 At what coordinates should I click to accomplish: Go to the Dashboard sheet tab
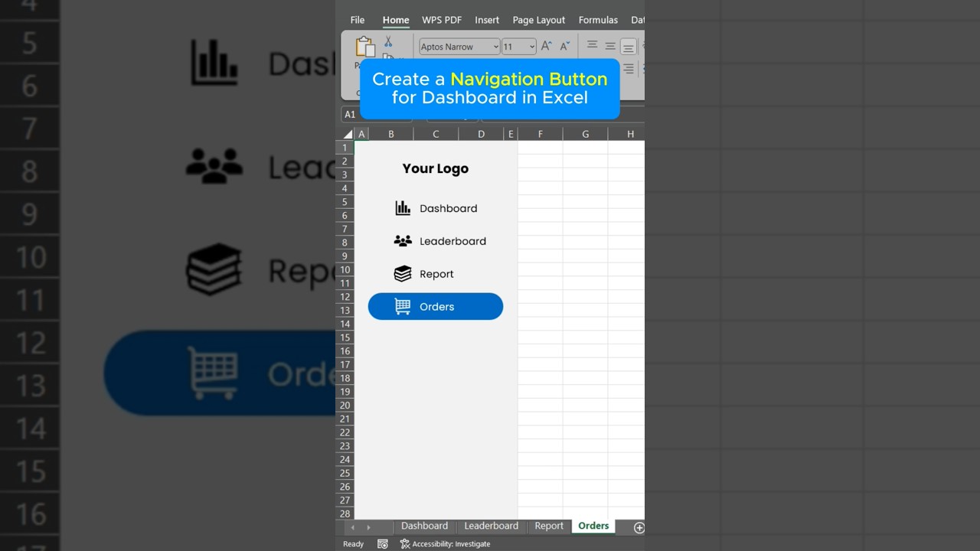point(424,527)
